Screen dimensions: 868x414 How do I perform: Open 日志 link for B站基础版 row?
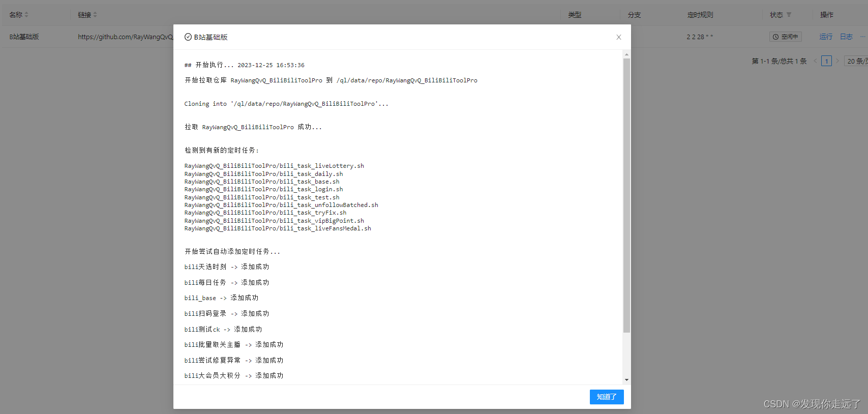(x=846, y=37)
